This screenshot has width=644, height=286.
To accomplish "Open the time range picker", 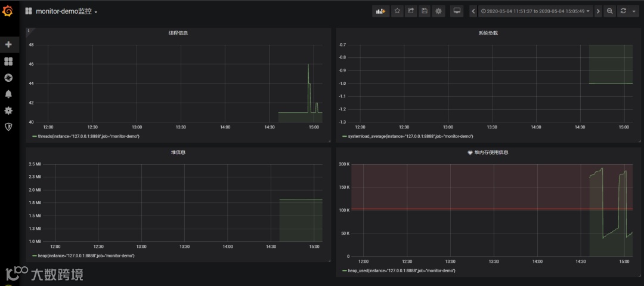I will (x=535, y=11).
